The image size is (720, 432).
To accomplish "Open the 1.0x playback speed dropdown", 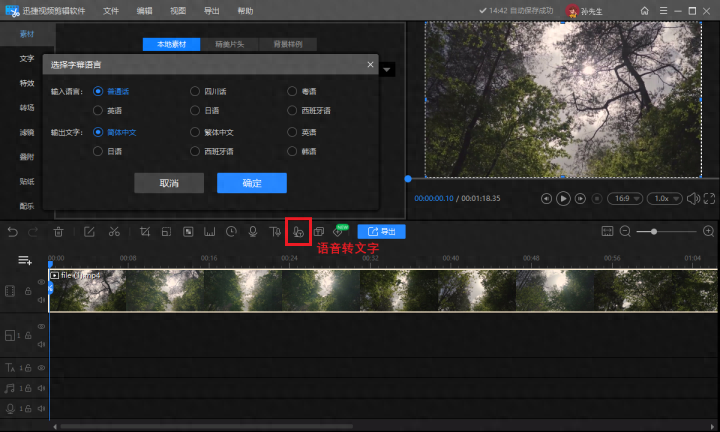I will 664,198.
